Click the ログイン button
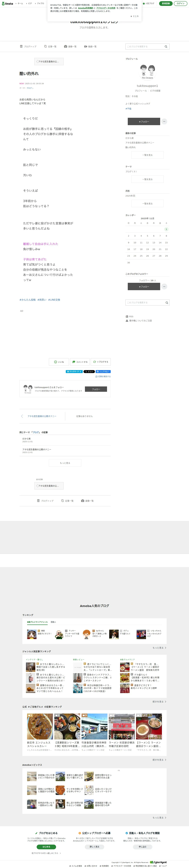 coord(181,3)
